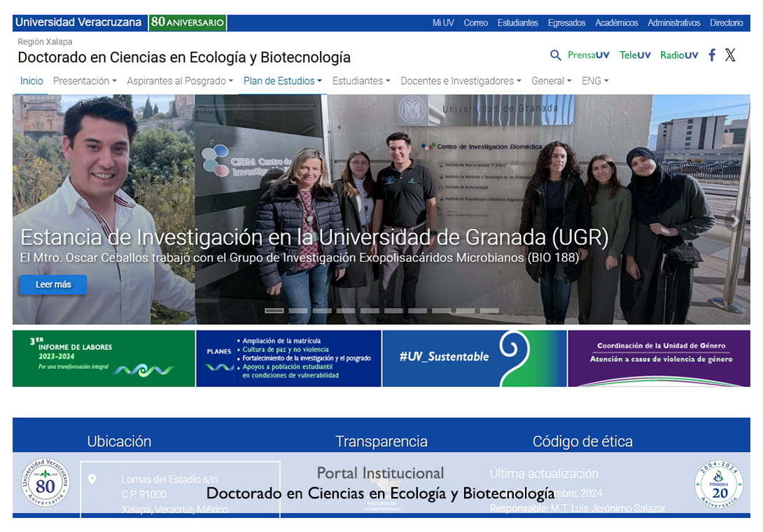This screenshot has height=532, width=763.
Task: Expand the Aspirantes al Posgrado menu
Action: click(180, 81)
